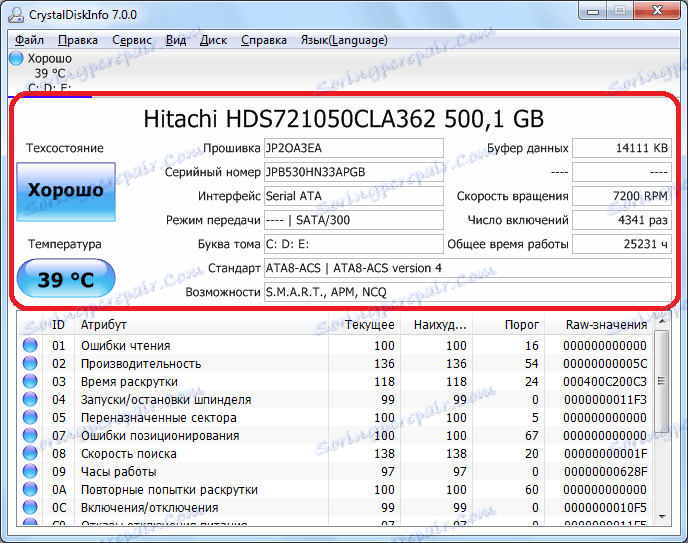Click the Скорость вращения value 7200 RPM

click(x=622, y=196)
